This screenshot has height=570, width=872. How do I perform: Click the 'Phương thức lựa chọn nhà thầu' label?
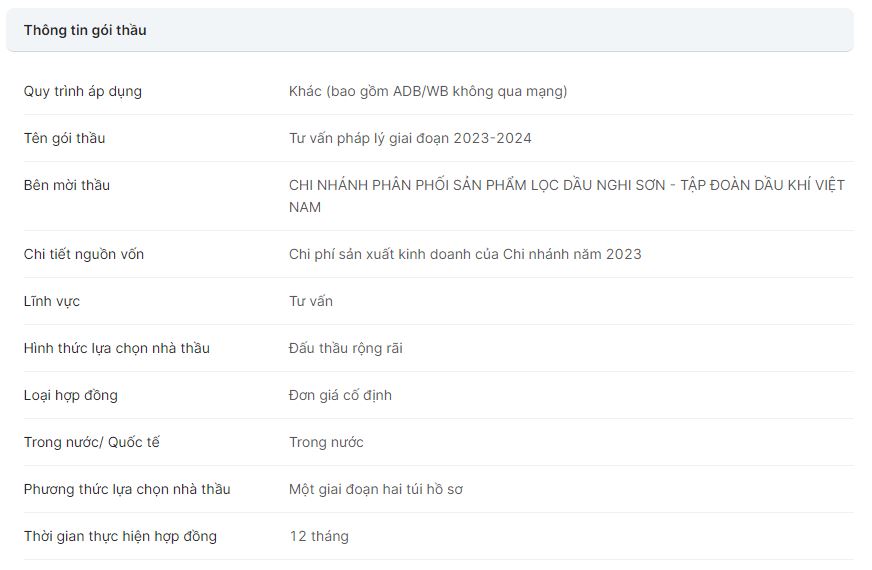pyautogui.click(x=127, y=489)
